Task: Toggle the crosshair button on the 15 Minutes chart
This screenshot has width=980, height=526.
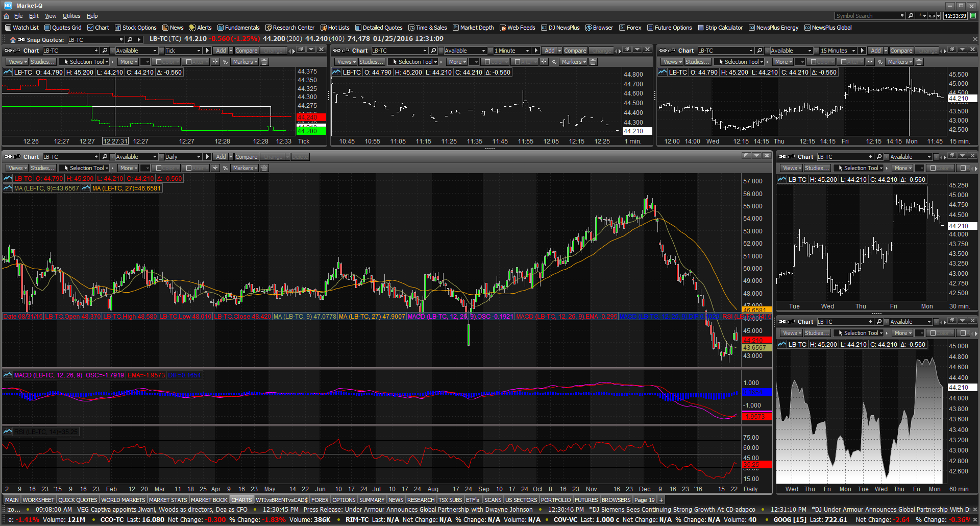Action: pyautogui.click(x=870, y=61)
